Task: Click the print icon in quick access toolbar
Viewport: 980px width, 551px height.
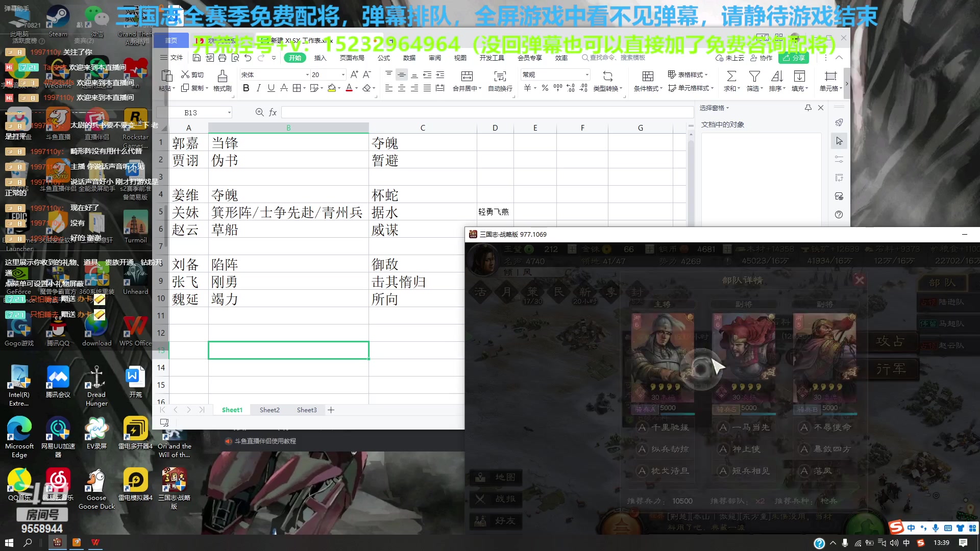Action: (x=222, y=58)
